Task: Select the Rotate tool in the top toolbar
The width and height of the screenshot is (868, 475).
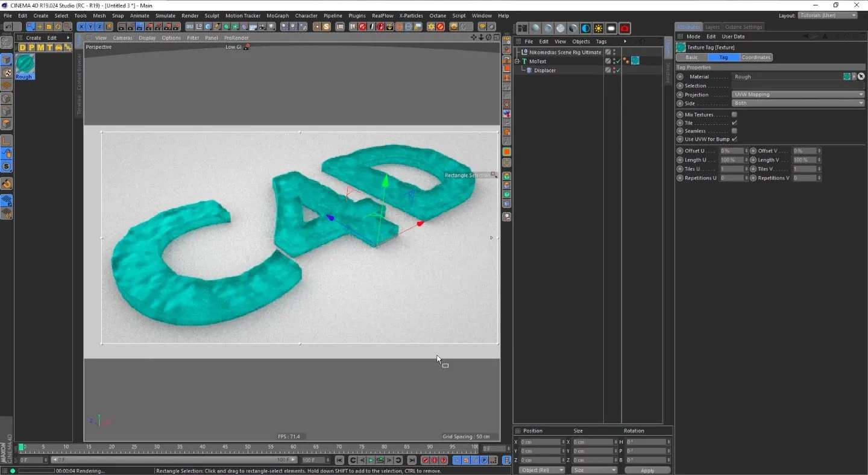Action: [58, 27]
